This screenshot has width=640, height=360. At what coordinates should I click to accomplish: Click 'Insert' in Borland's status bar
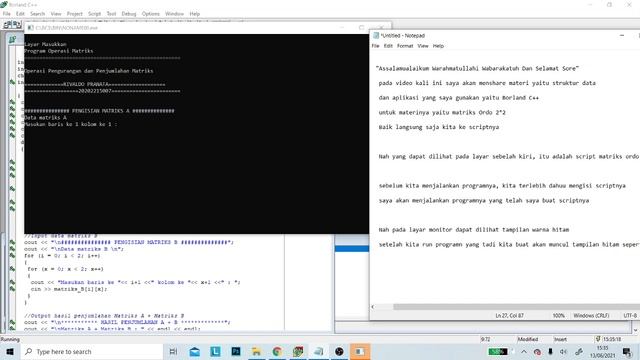coord(560,339)
